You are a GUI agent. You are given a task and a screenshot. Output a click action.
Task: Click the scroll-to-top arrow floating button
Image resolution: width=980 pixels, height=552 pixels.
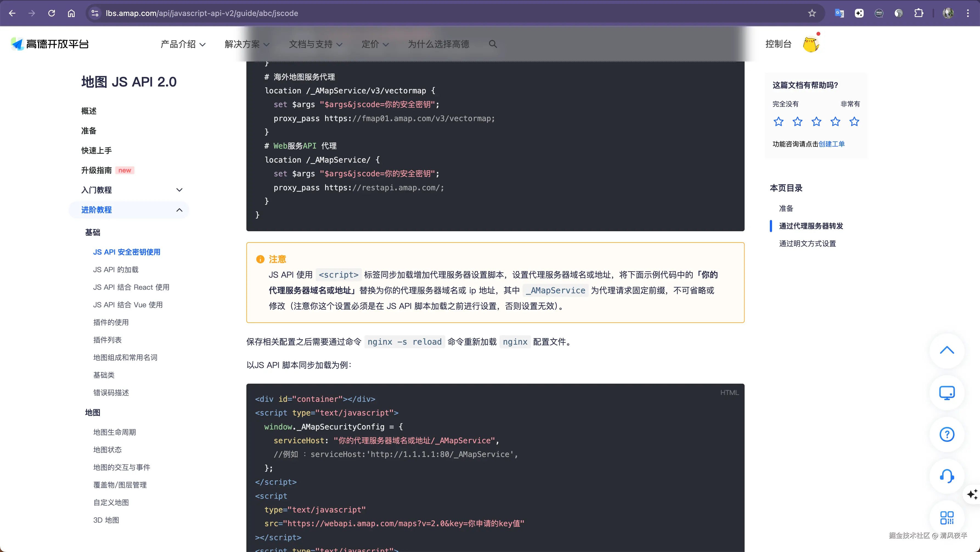point(947,350)
